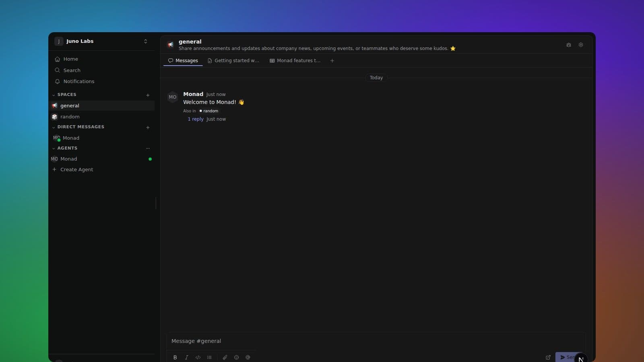Image resolution: width=644 pixels, height=362 pixels.
Task: Insert code formatting in composer
Action: [x=198, y=357]
